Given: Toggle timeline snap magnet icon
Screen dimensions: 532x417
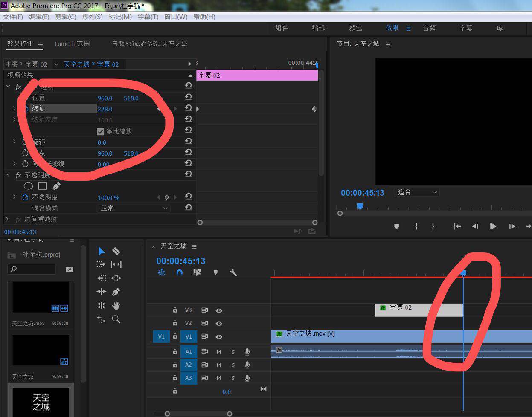Looking at the screenshot, I should pos(180,272).
